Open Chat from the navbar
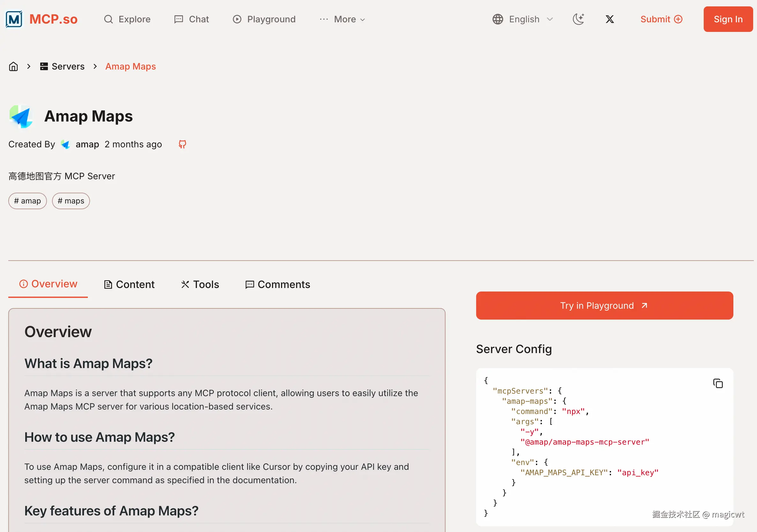 click(191, 19)
